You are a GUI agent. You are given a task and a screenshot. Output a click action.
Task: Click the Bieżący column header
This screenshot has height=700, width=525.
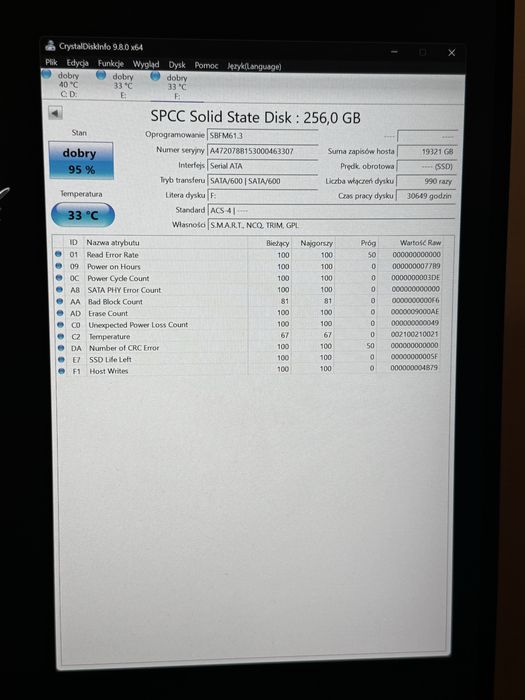(270, 243)
